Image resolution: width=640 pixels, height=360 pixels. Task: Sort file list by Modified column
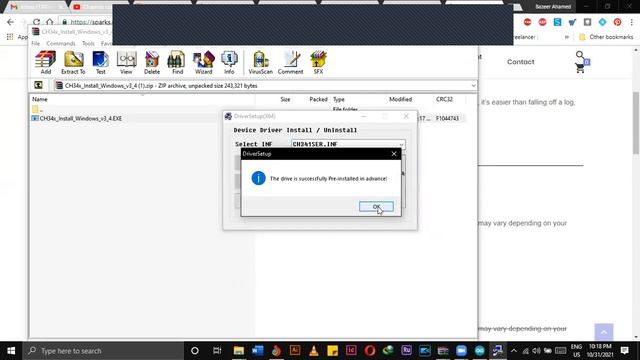(x=400, y=99)
